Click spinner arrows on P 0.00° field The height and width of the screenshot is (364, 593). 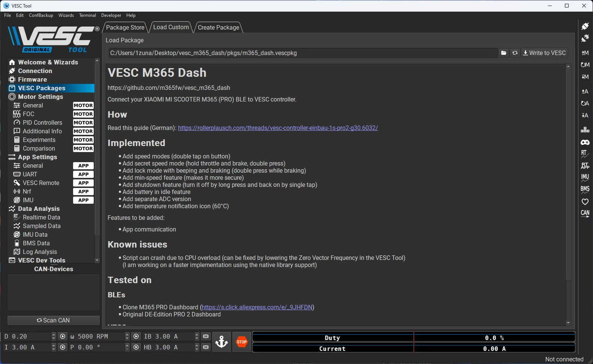click(x=127, y=348)
